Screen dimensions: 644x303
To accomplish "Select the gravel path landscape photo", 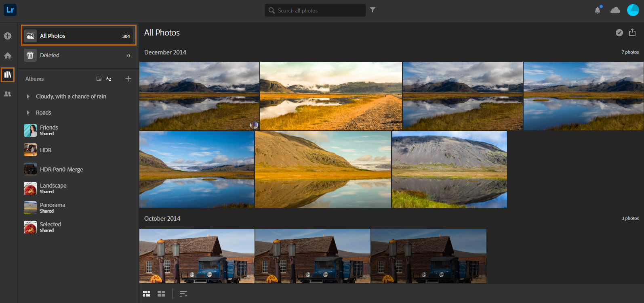I will 331,96.
